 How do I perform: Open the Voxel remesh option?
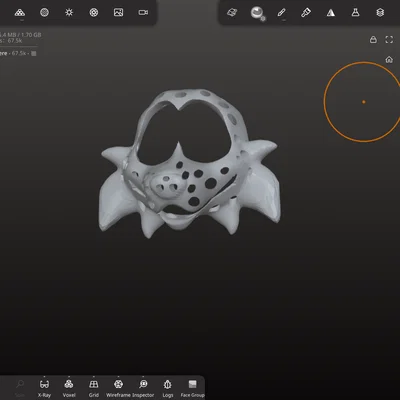pos(69,388)
